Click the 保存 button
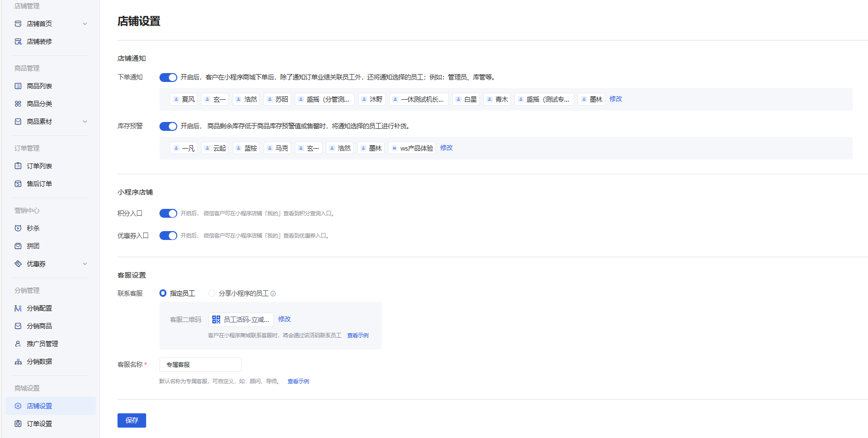This screenshot has width=868, height=438. [x=132, y=420]
